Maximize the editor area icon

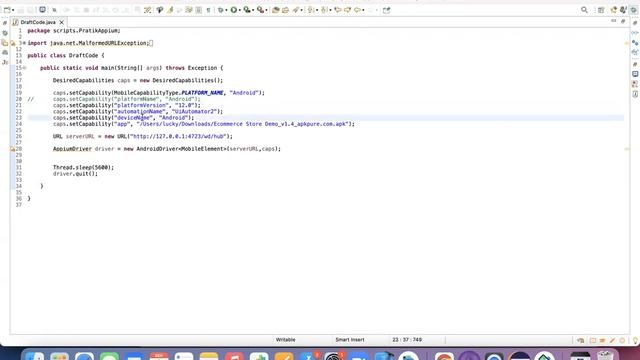(x=623, y=21)
